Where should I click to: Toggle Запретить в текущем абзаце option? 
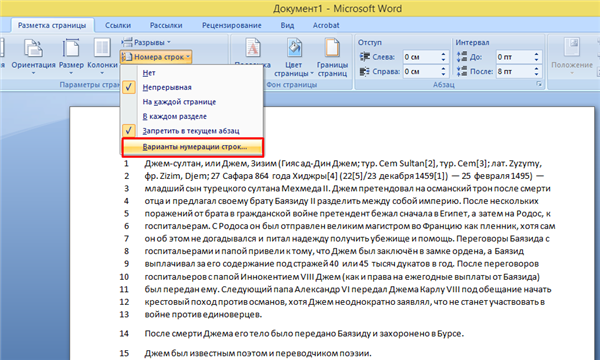click(192, 131)
